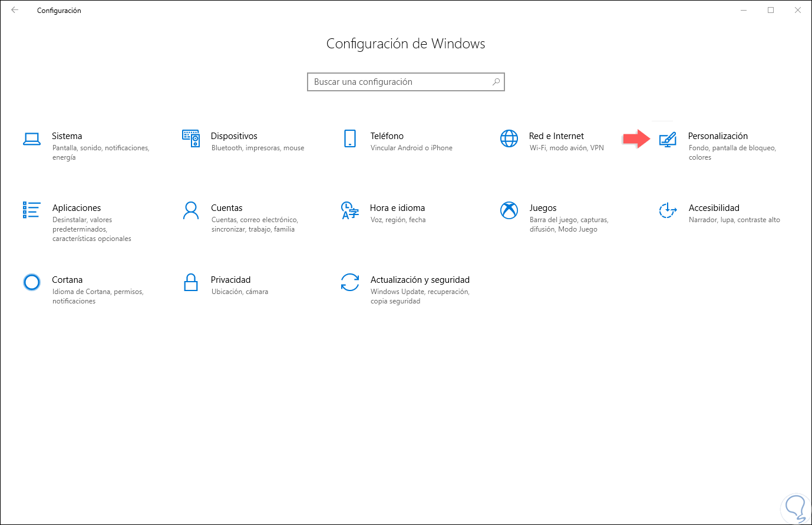Click the 'Configuración de Windows' page heading
812x525 pixels.
pos(406,44)
